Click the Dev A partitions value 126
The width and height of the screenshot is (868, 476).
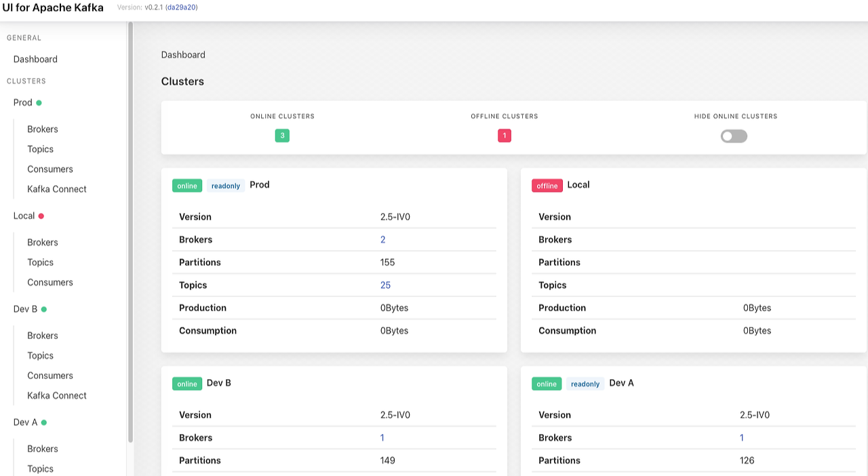tap(747, 460)
